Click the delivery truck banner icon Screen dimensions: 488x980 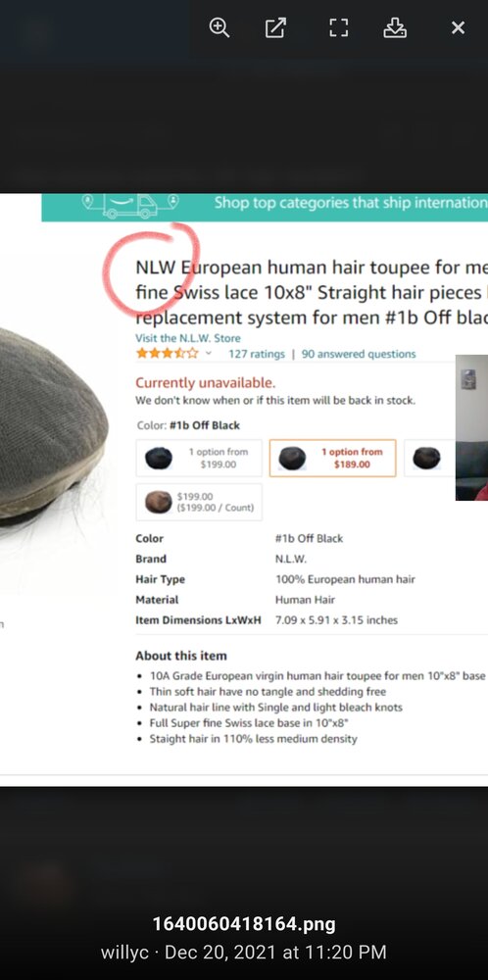tap(130, 206)
